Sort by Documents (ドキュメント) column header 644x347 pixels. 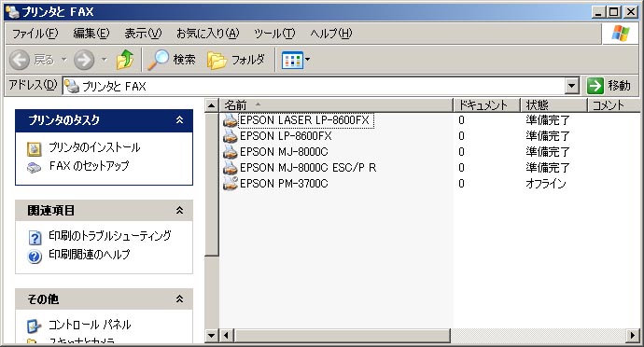(486, 105)
